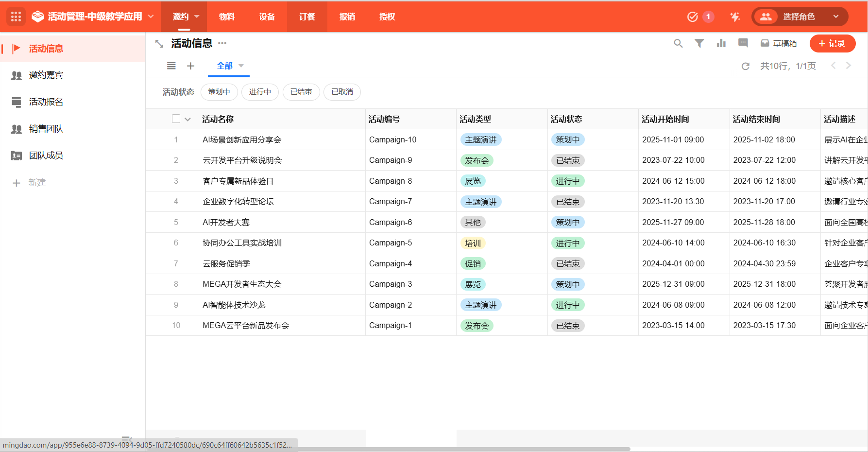Tick the select-all checkbox in header
The image size is (868, 452).
(x=176, y=119)
